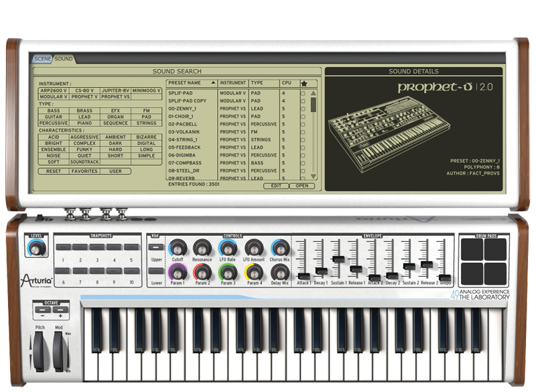Tick favorite checkbox for 07-COMPBASS

point(303,164)
